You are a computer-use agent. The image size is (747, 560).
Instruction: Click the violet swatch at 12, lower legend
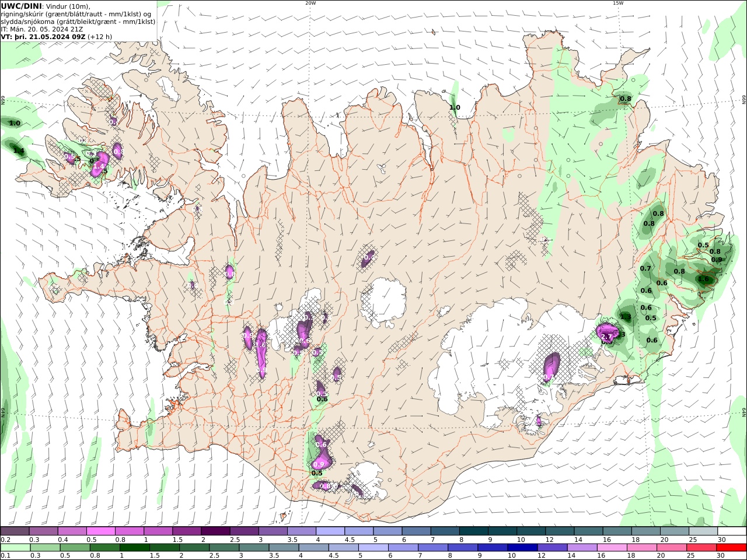pyautogui.click(x=552, y=548)
